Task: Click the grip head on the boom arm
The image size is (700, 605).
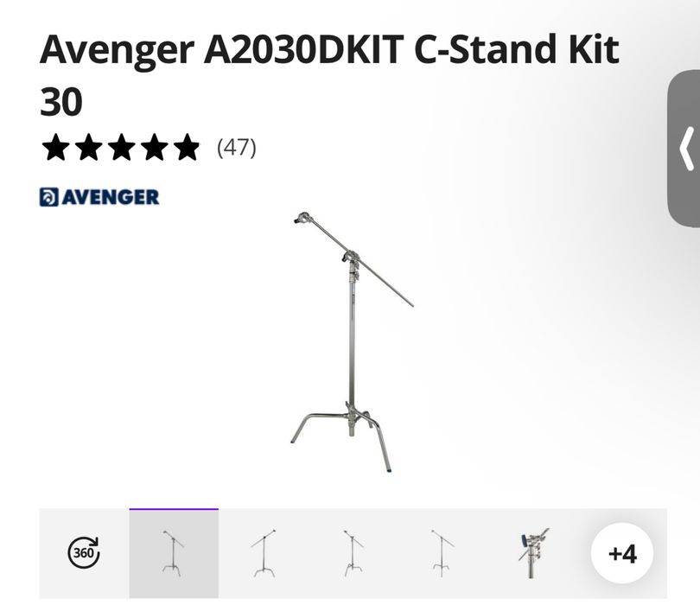Action: 302,218
